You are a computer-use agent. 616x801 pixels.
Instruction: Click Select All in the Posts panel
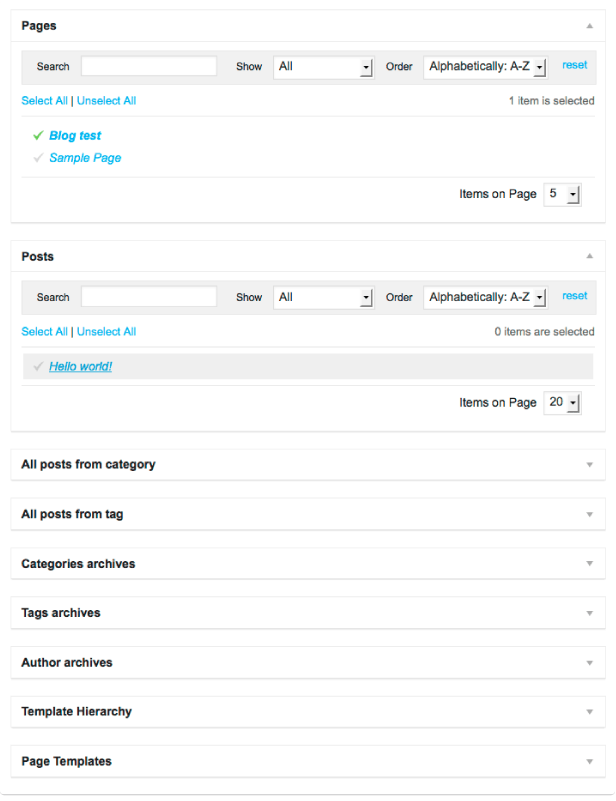tap(44, 331)
